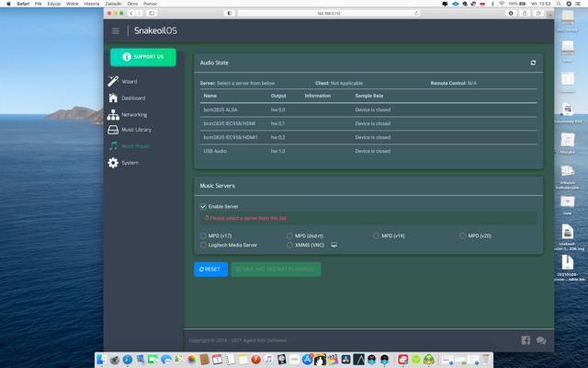Open System settings in the sidebar
Viewport: 588px width, 368px height.
click(123, 163)
